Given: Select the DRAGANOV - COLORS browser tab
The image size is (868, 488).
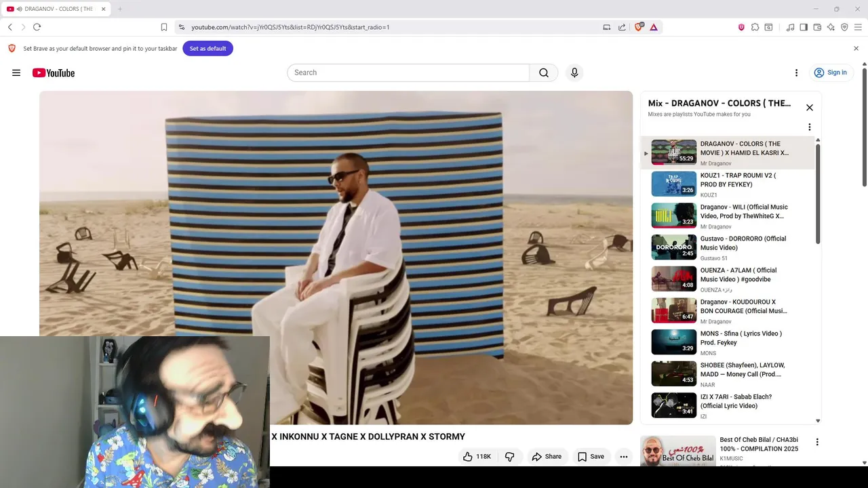Looking at the screenshot, I should [x=57, y=9].
